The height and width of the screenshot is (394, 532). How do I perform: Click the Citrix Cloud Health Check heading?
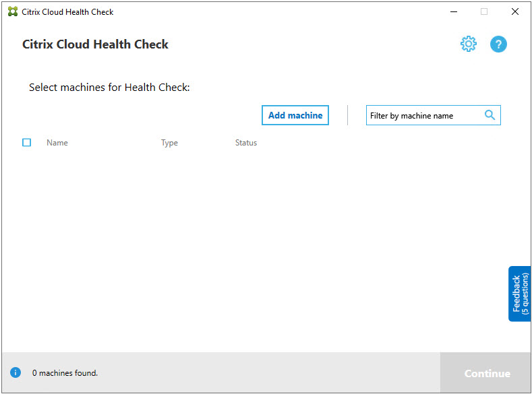95,44
